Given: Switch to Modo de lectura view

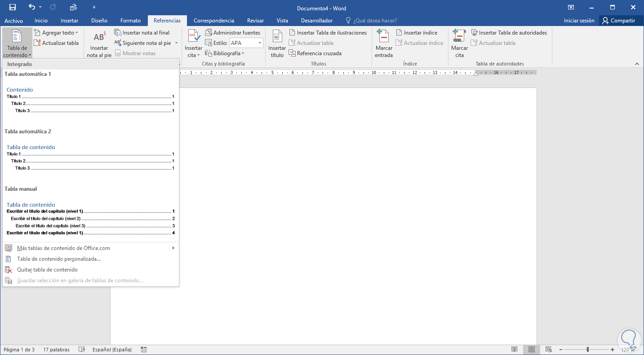Looking at the screenshot, I should [x=514, y=349].
